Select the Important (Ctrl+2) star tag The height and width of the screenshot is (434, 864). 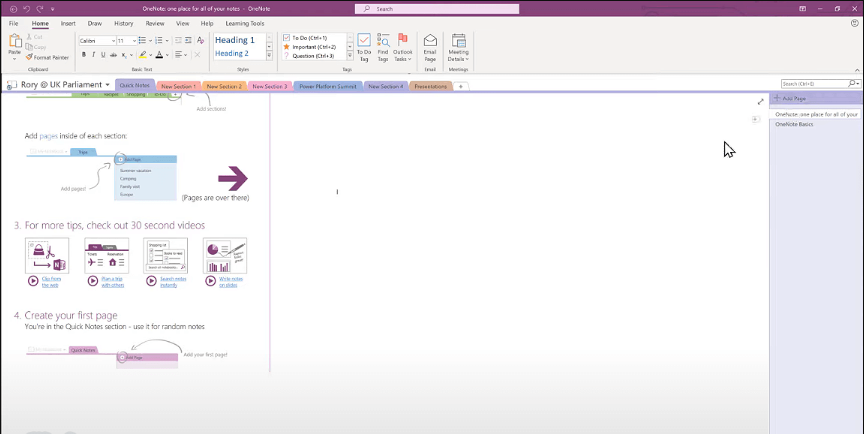pyautogui.click(x=287, y=47)
